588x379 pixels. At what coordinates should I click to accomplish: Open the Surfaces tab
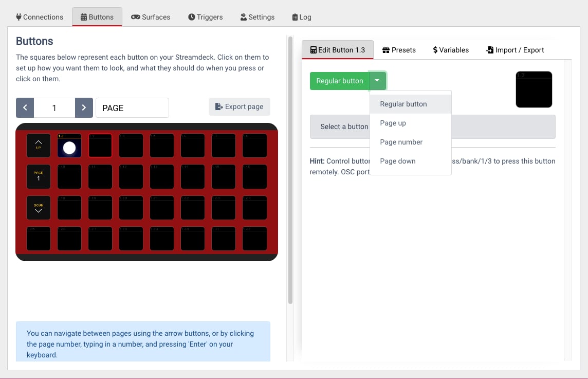pos(151,17)
